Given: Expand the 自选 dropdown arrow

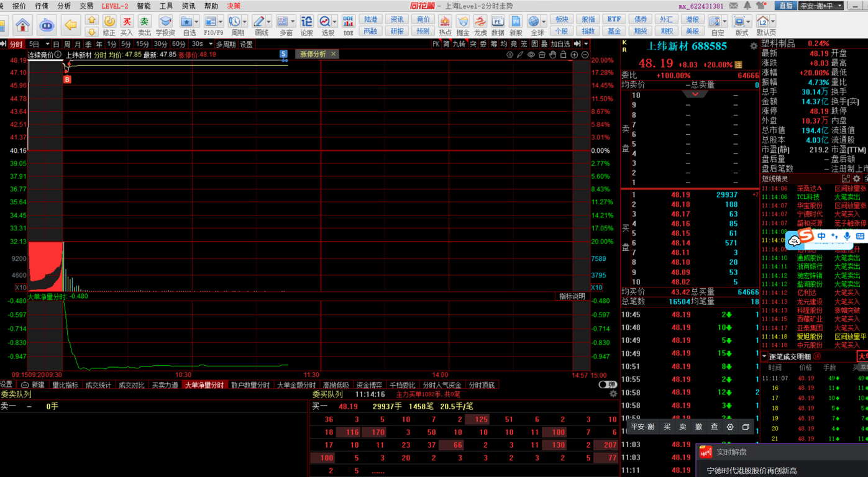Looking at the screenshot, I should point(197,22).
